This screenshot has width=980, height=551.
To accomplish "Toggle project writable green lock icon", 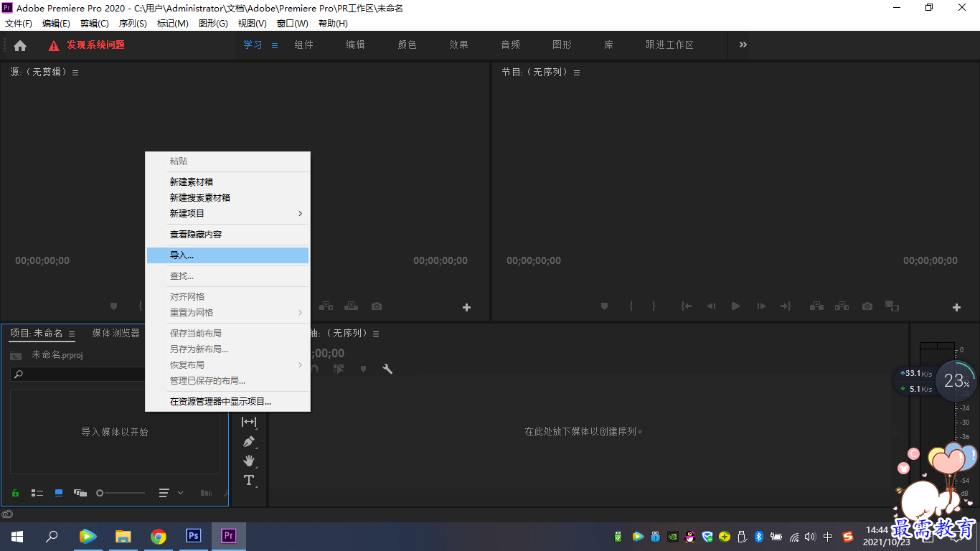I will pos(15,493).
